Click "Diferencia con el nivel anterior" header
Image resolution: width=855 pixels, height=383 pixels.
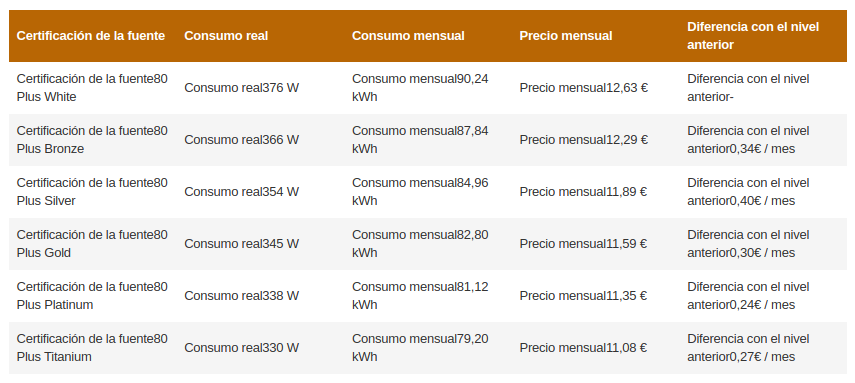point(763,36)
